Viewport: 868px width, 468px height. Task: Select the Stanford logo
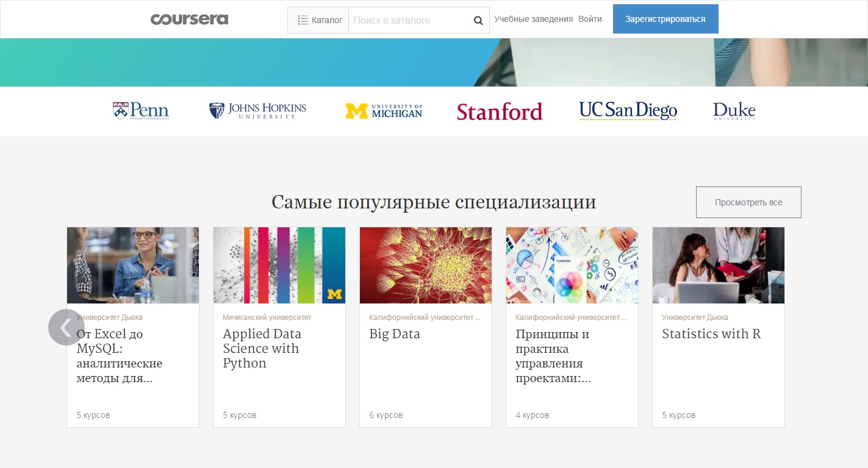(500, 112)
